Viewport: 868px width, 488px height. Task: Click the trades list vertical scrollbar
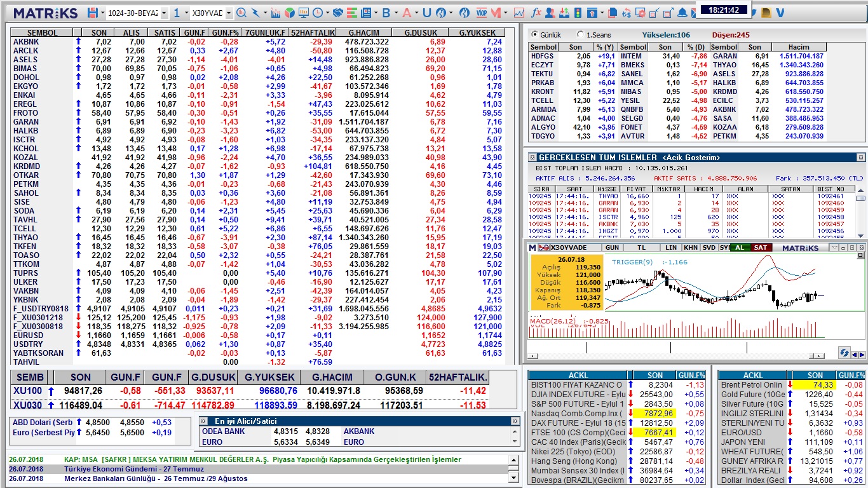(x=860, y=212)
